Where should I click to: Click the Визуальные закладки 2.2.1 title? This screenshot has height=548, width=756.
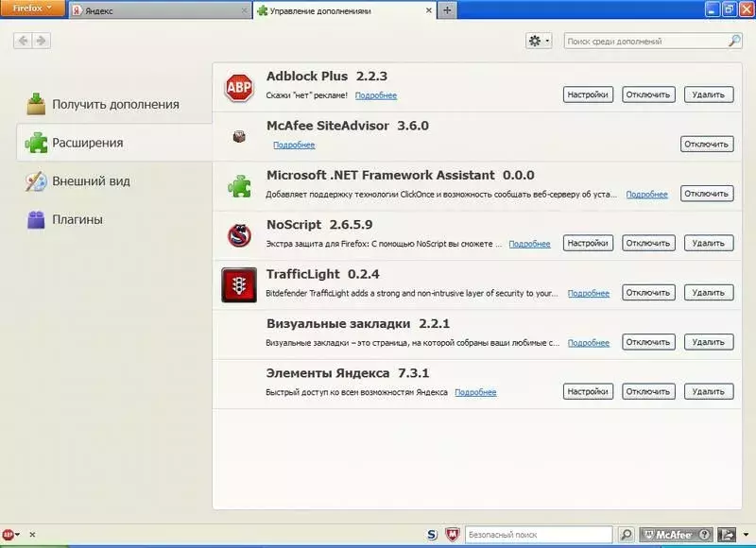[358, 324]
